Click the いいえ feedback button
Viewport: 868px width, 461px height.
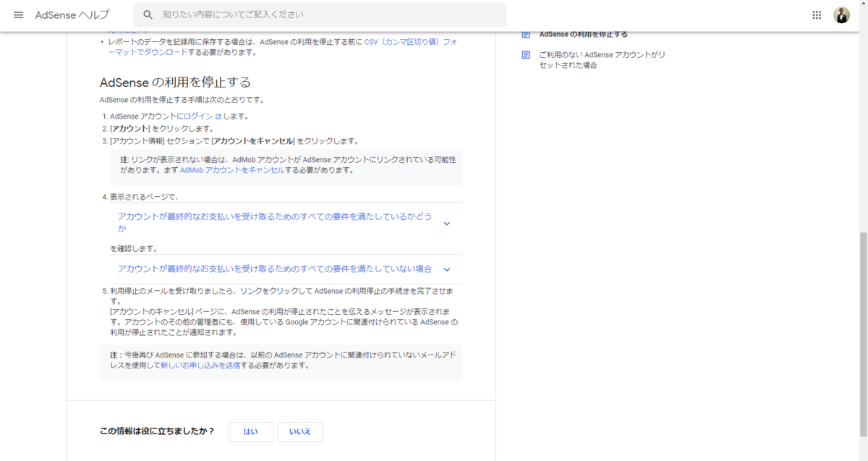tap(300, 431)
